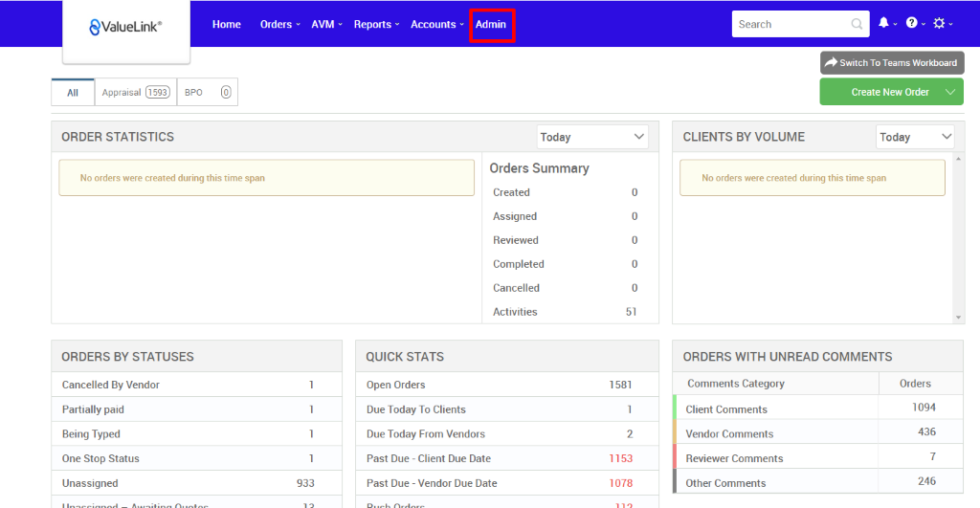Expand the Create New Order dropdown arrow
The height and width of the screenshot is (508, 980).
point(950,92)
